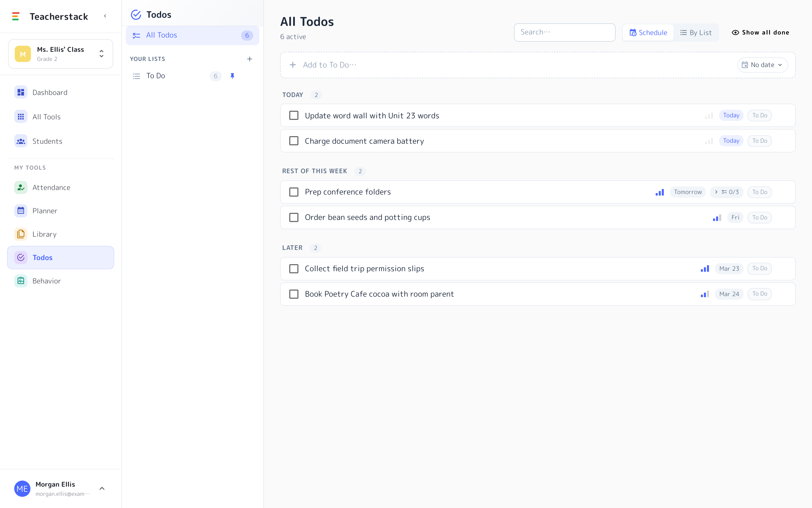Screen dimensions: 812x508
Task: Click To Do tag on Order bean seeds
Action: click(759, 217)
